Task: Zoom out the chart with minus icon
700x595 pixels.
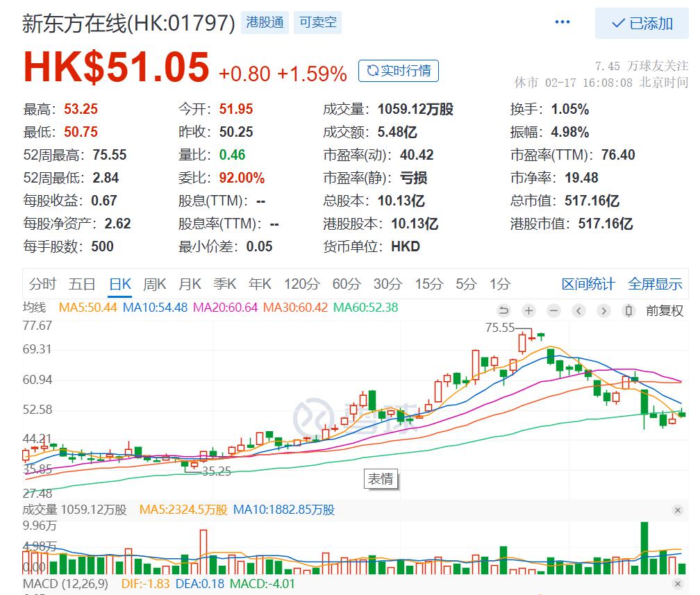Action: click(553, 310)
